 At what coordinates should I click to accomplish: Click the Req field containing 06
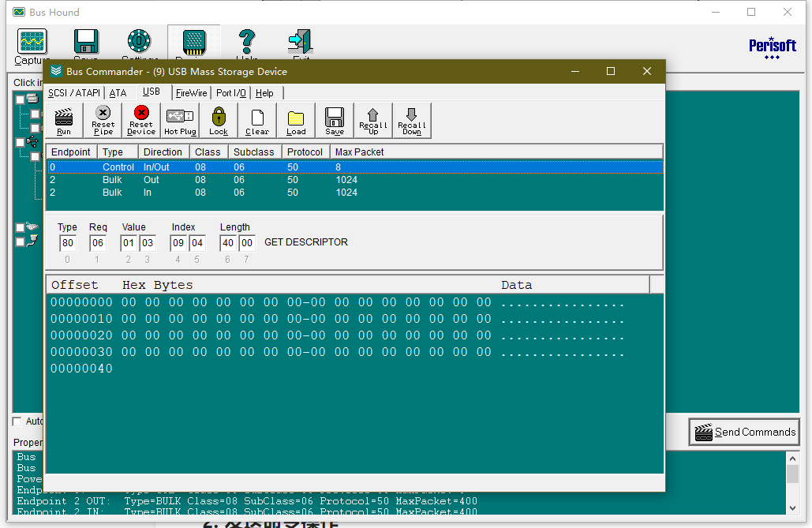(x=97, y=242)
